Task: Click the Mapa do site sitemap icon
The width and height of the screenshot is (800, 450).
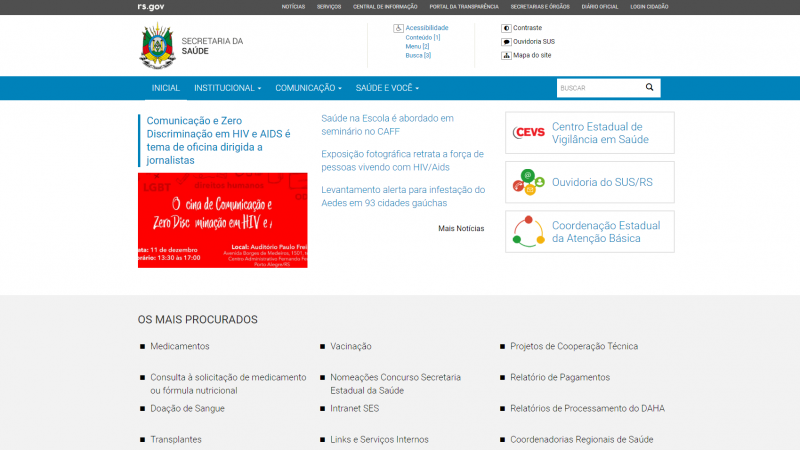Action: pyautogui.click(x=506, y=55)
